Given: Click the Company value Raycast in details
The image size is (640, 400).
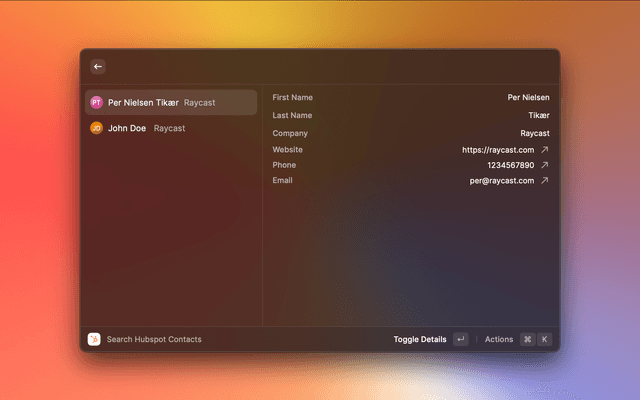Looking at the screenshot, I should (534, 133).
